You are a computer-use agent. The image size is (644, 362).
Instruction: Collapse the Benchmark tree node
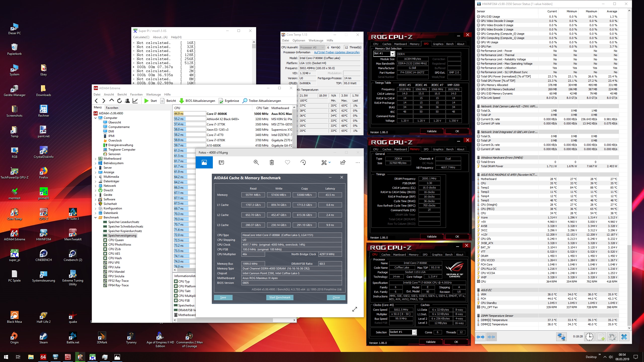click(x=96, y=217)
